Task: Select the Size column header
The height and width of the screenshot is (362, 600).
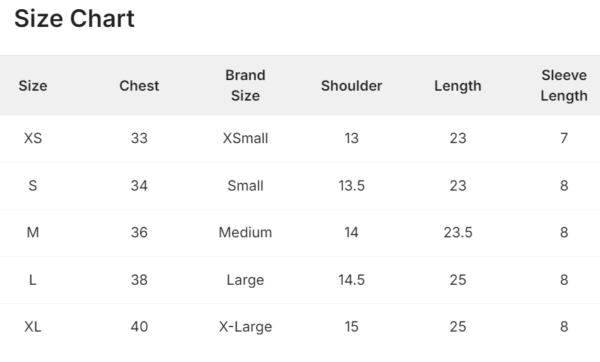Action: coord(33,86)
